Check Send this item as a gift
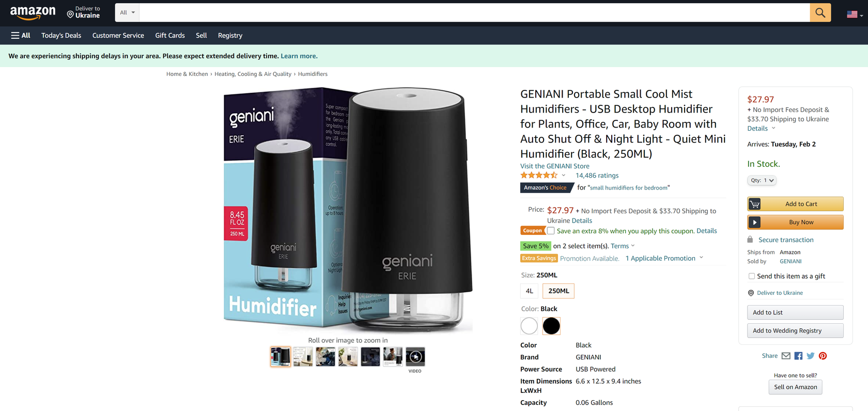This screenshot has height=411, width=868. (x=752, y=276)
